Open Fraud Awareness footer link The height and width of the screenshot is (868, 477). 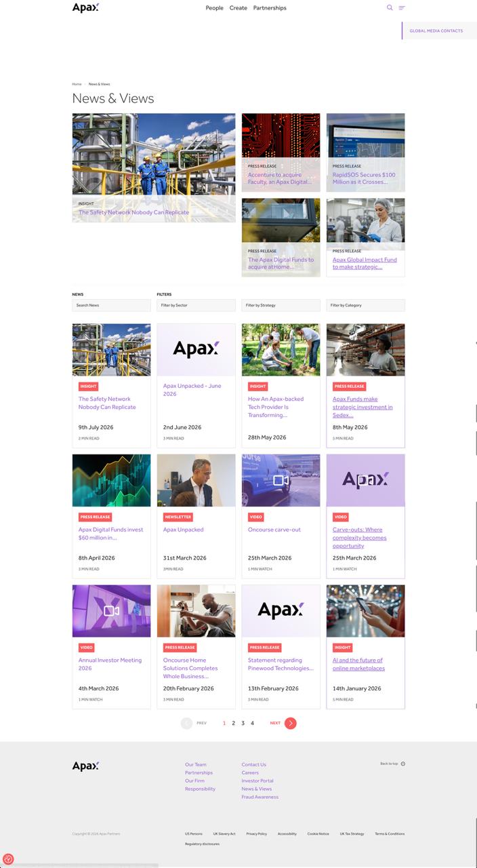pos(260,797)
